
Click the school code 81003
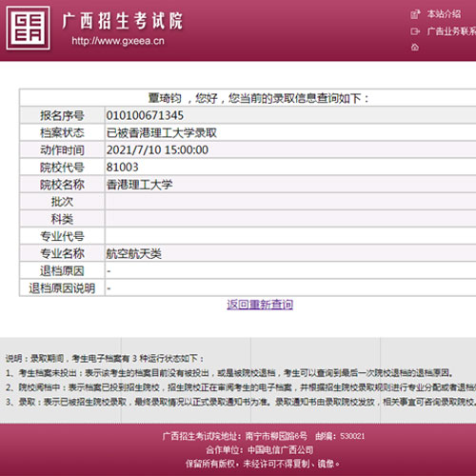click(x=122, y=168)
